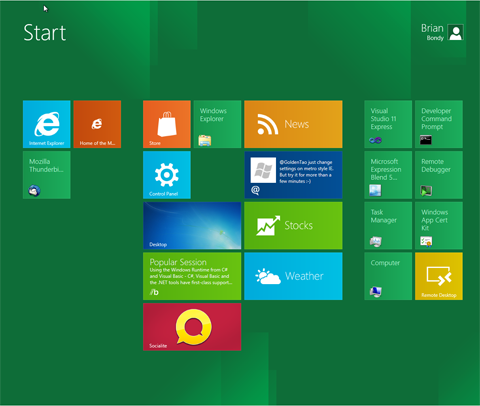Screen dimensions: 480x406
Task: Click the Brian Bondy user account picture
Action: [x=455, y=33]
